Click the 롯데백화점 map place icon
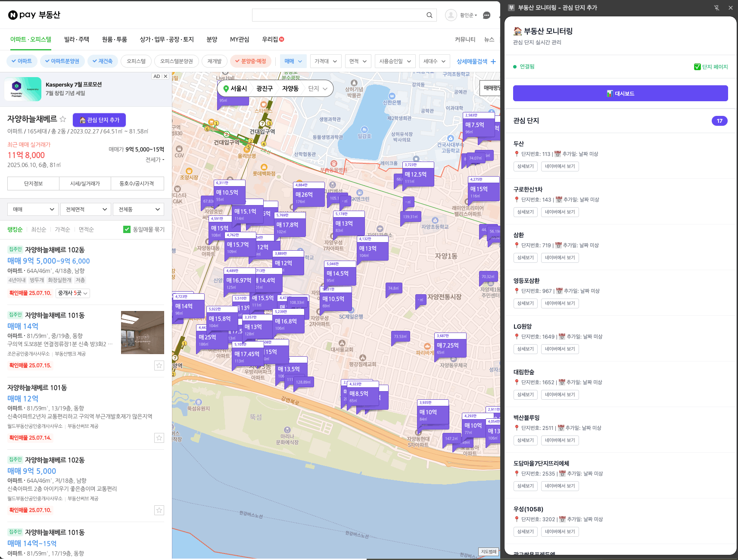The width and height of the screenshot is (738, 560). click(x=264, y=167)
